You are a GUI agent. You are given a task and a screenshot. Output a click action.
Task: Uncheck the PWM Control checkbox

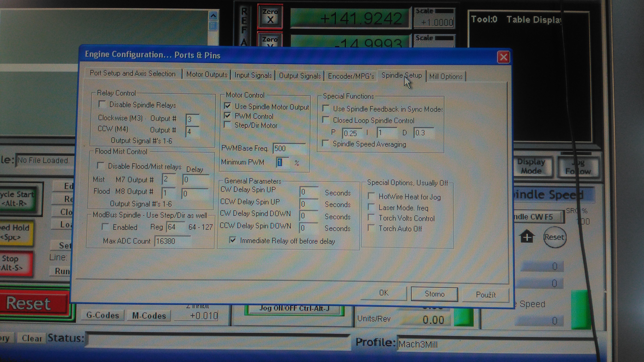227,115
